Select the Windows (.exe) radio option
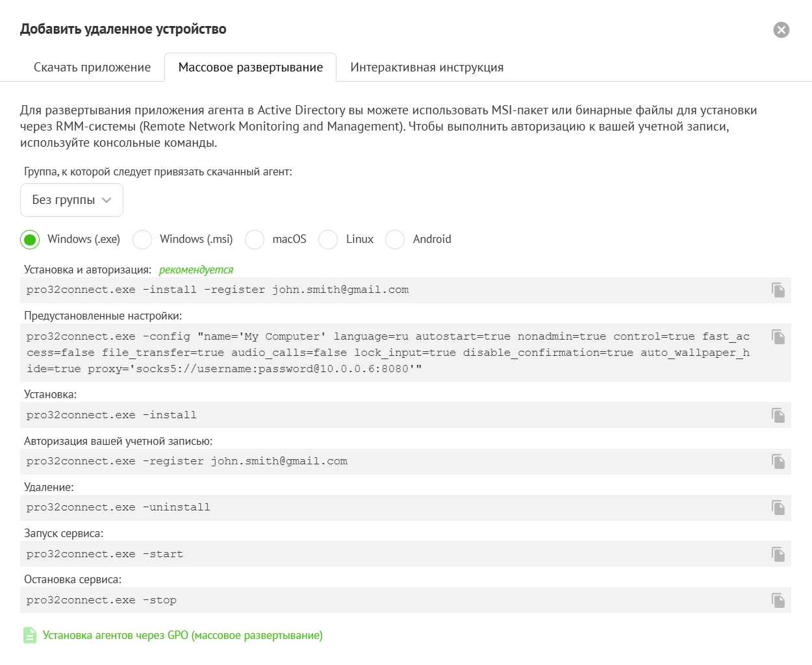812x665 pixels. [30, 240]
